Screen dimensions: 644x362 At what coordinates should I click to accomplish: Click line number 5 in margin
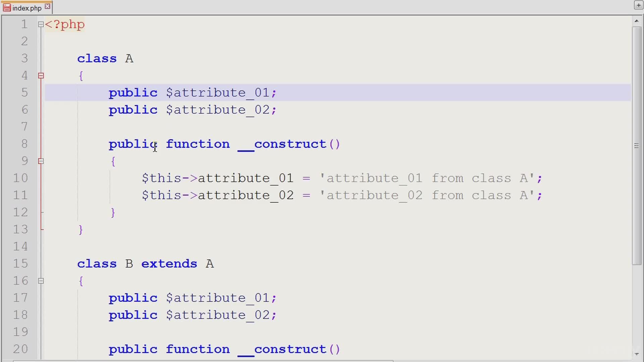click(x=24, y=93)
